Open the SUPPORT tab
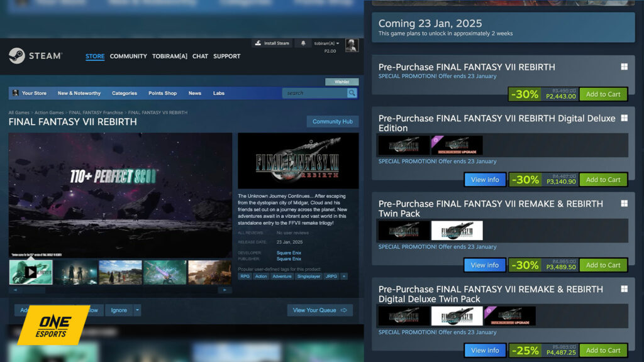Viewport: 644px width, 362px height. (226, 56)
